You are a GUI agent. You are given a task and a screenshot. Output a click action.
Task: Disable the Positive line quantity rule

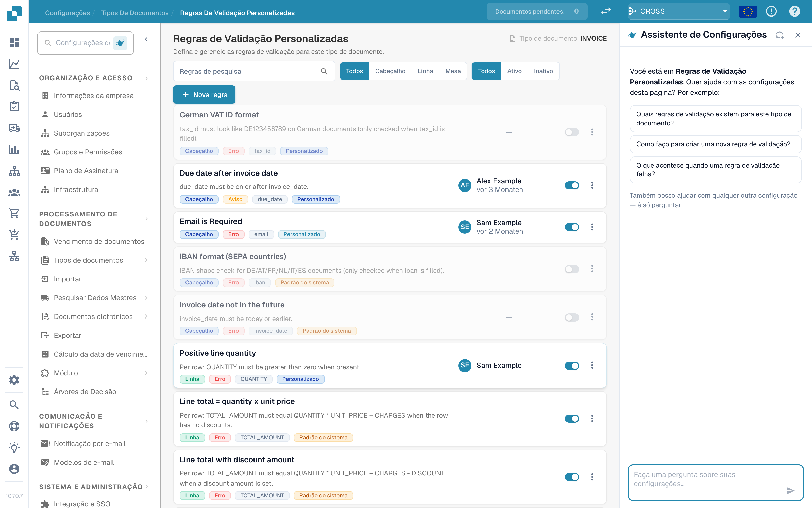point(572,366)
